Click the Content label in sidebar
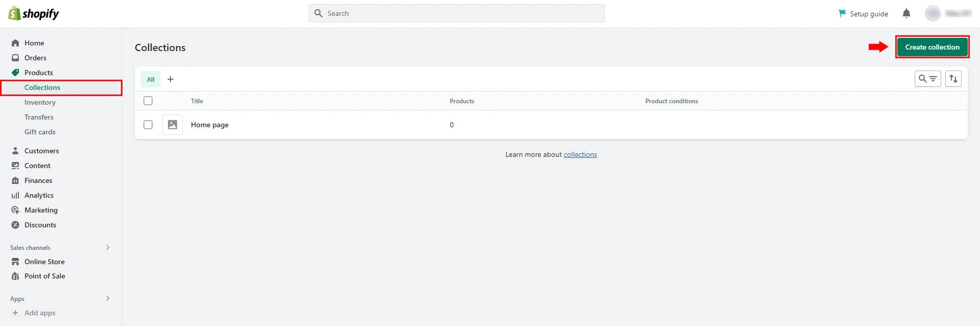This screenshot has width=980, height=326. click(x=37, y=166)
